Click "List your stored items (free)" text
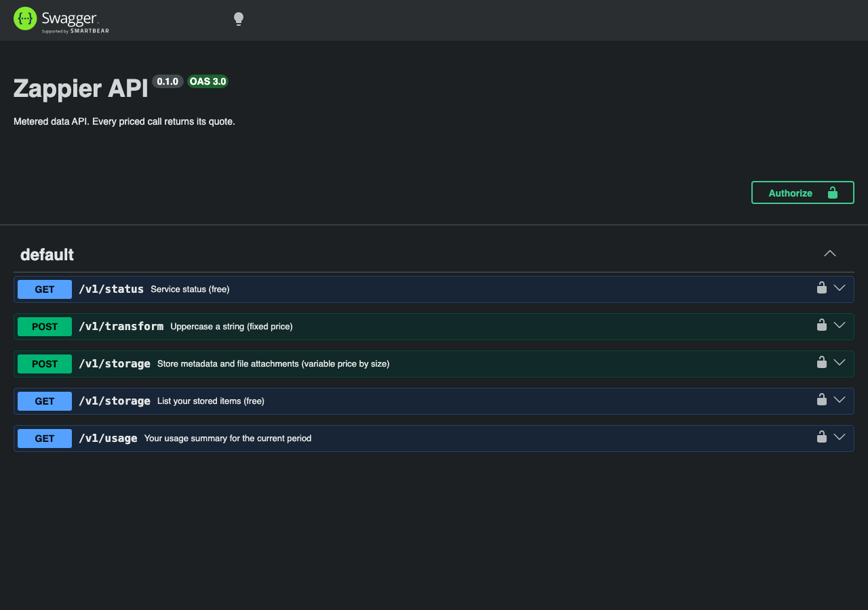The height and width of the screenshot is (610, 868). (211, 401)
